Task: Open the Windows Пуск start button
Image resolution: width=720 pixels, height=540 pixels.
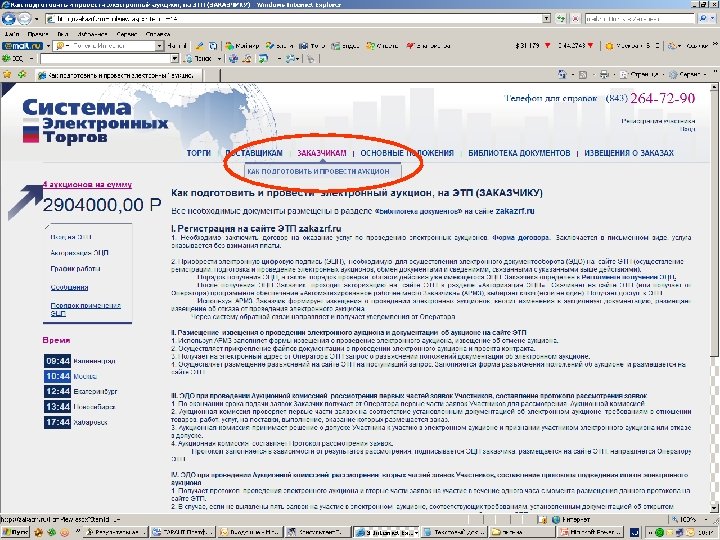Action: 15,533
